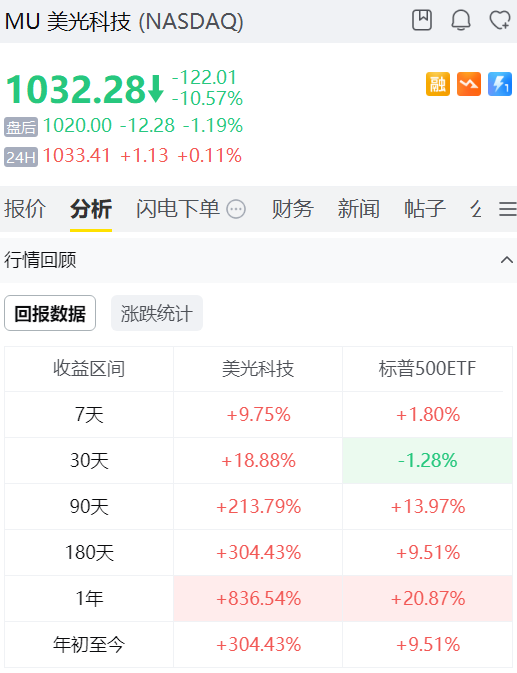Click the +18.88% thirty-day return
517x673 pixels.
point(258,461)
